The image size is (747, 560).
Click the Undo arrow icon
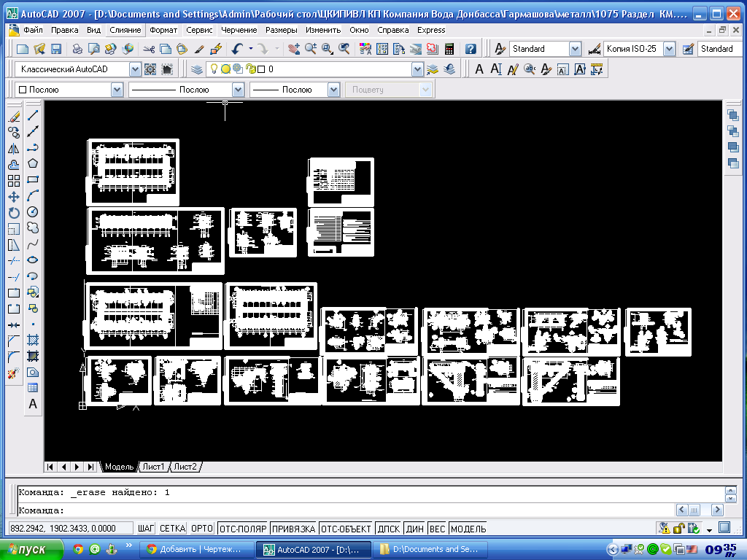coord(237,49)
